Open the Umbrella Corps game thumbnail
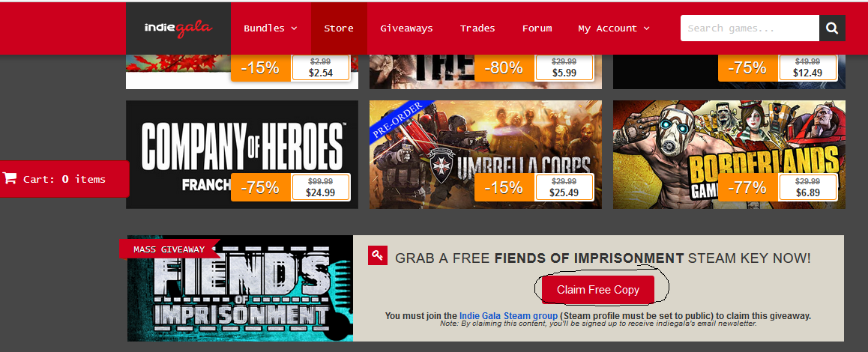This screenshot has width=868, height=352. (x=486, y=154)
